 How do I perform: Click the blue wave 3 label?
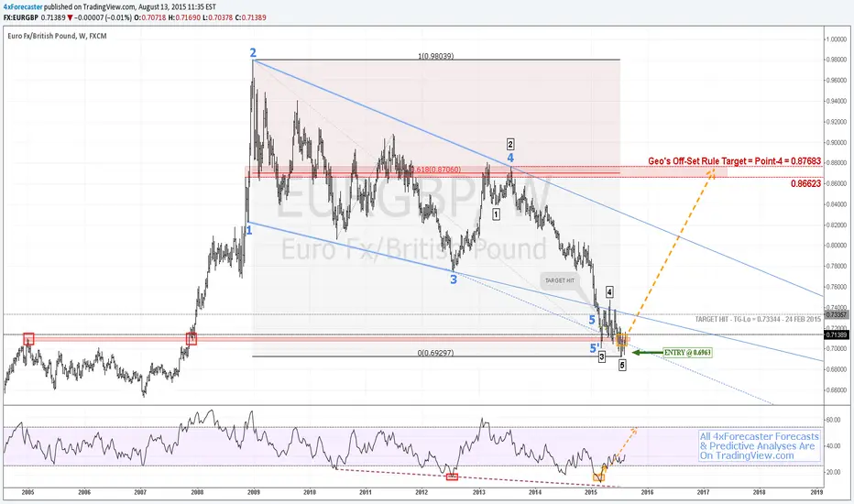[454, 280]
